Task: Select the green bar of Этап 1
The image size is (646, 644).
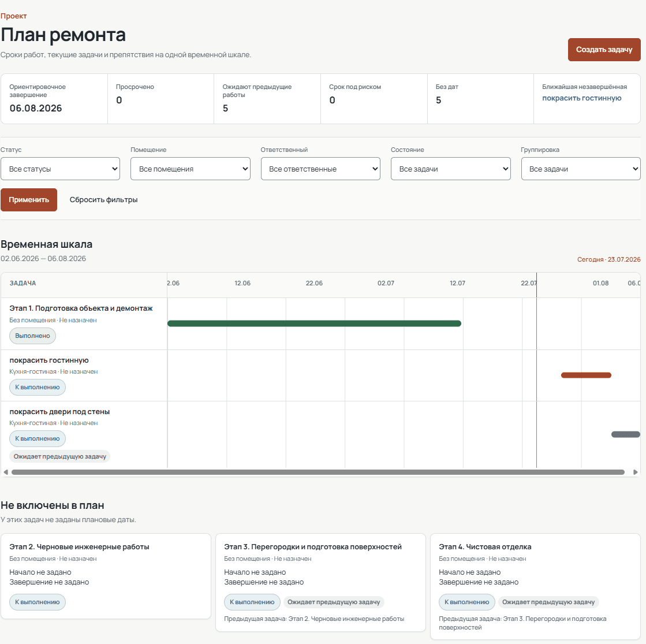Action: pos(315,323)
